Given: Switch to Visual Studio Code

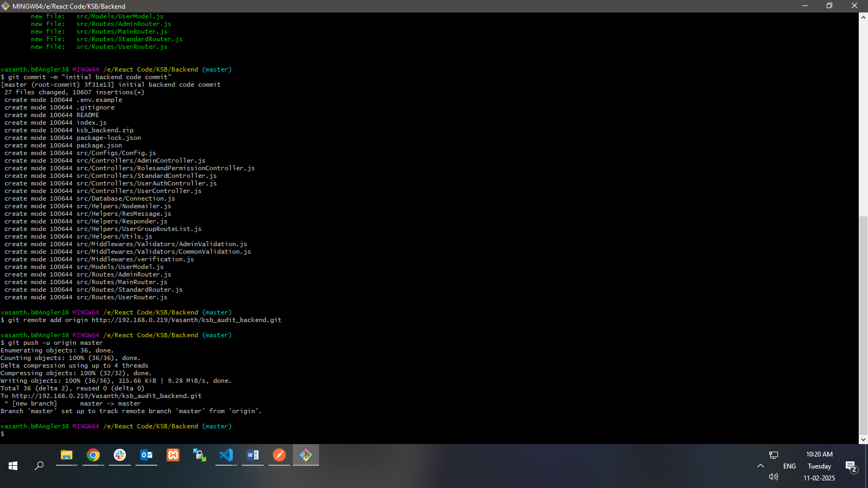Looking at the screenshot, I should [226, 455].
